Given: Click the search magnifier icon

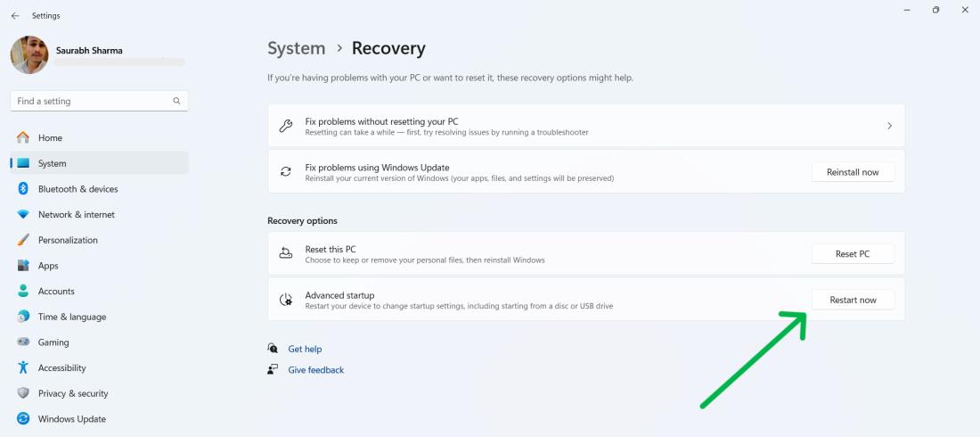Looking at the screenshot, I should pos(177,101).
